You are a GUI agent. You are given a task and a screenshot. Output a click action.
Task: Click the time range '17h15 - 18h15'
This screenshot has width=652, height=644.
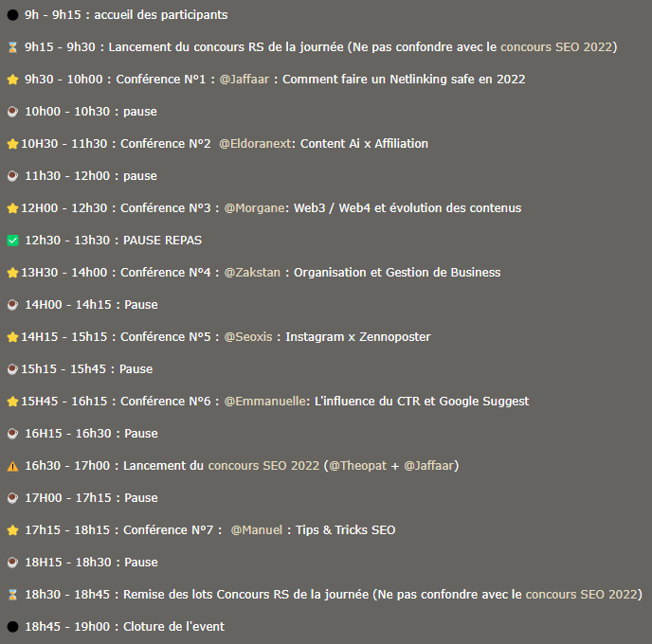click(x=67, y=530)
